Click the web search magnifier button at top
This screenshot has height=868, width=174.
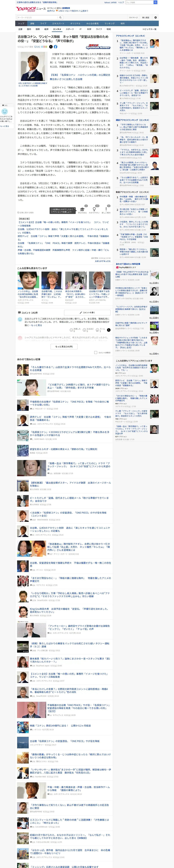[x=155, y=2]
